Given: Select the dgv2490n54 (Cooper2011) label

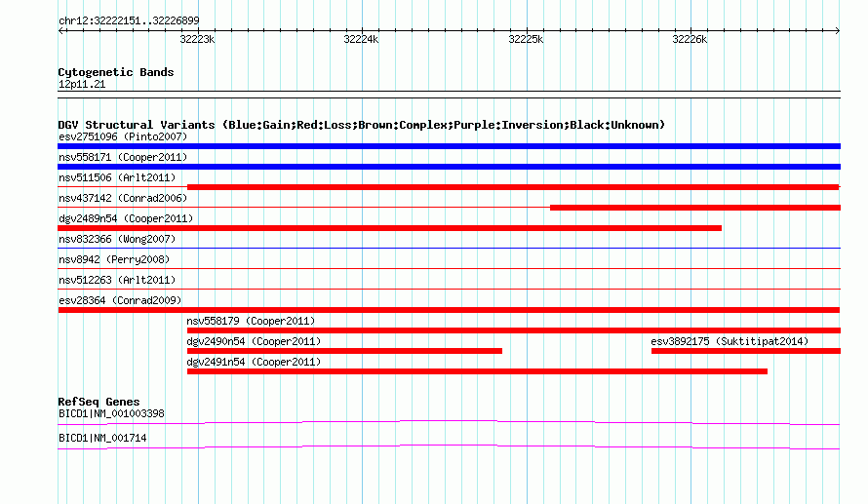Looking at the screenshot, I should 254,341.
